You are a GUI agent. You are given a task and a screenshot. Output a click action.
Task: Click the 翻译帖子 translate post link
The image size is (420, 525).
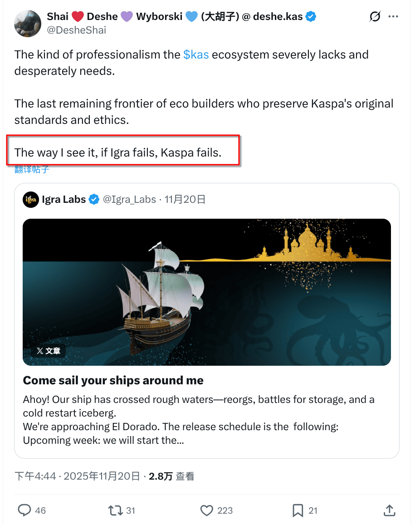pyautogui.click(x=32, y=170)
